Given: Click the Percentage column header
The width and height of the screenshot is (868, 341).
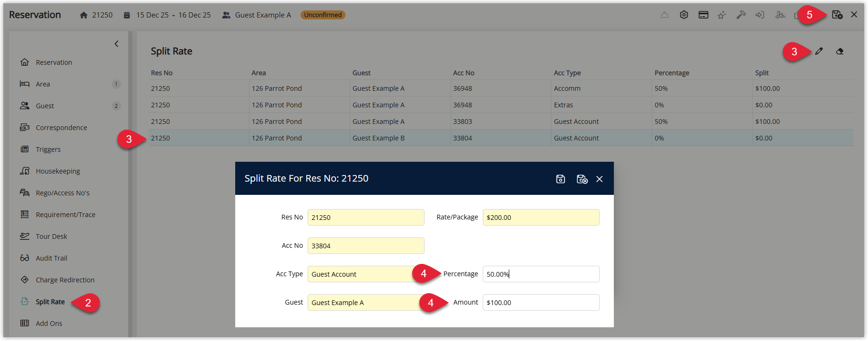Looking at the screenshot, I should 672,73.
